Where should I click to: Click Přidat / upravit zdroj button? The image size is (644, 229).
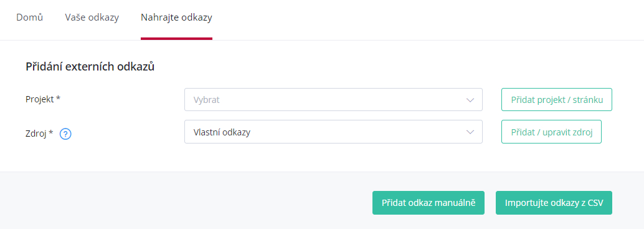(552, 132)
